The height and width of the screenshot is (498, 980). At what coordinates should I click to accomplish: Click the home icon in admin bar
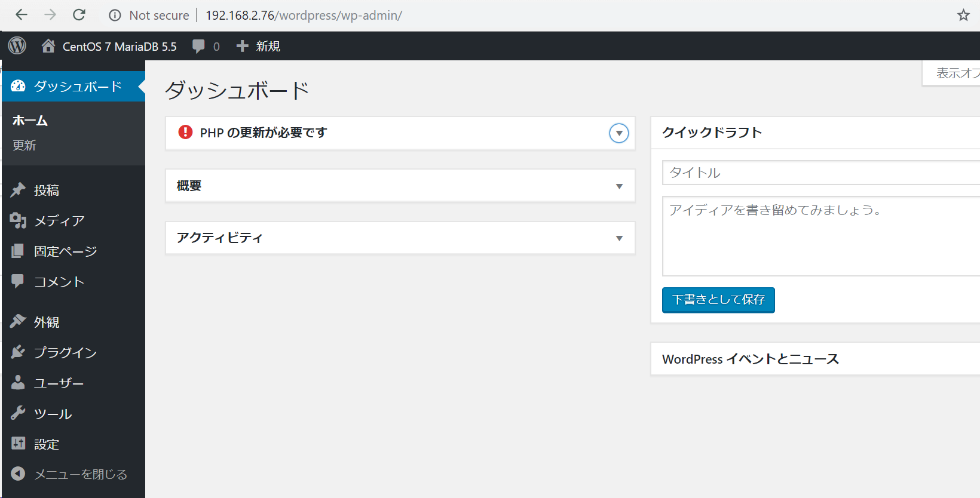point(48,46)
